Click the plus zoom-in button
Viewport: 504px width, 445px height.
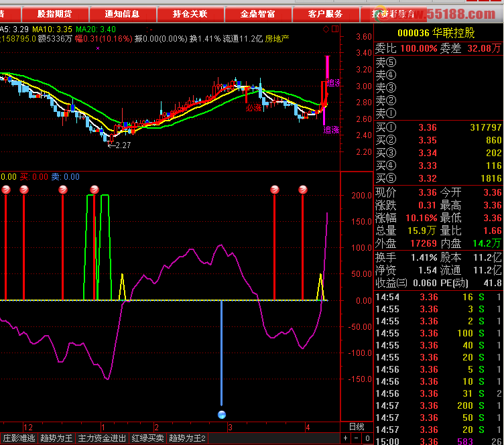click(x=346, y=438)
